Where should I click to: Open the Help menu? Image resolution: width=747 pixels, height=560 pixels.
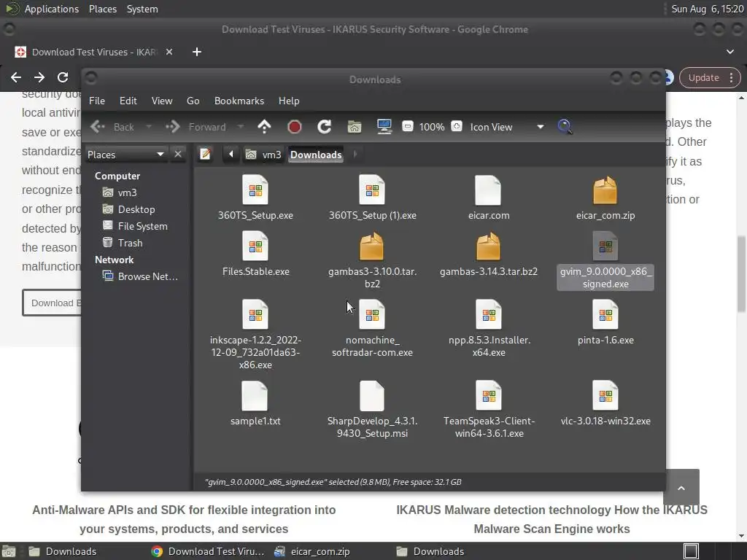pyautogui.click(x=289, y=101)
